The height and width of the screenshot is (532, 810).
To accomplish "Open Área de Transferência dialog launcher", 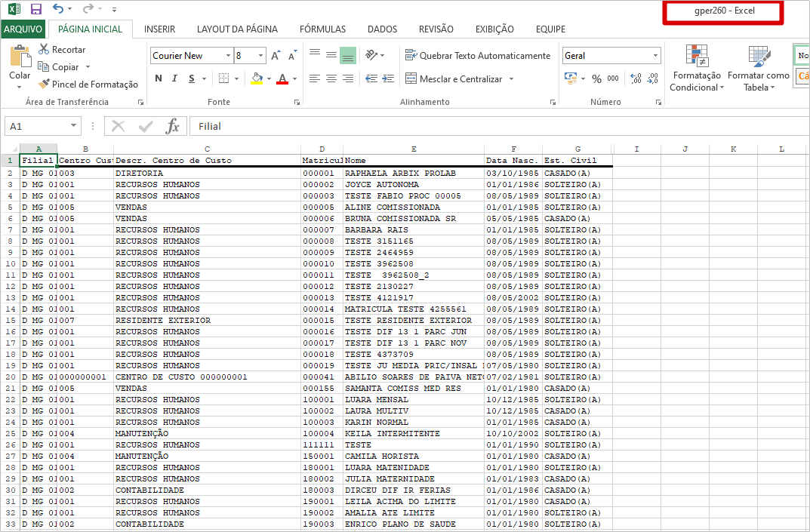I will tap(140, 103).
